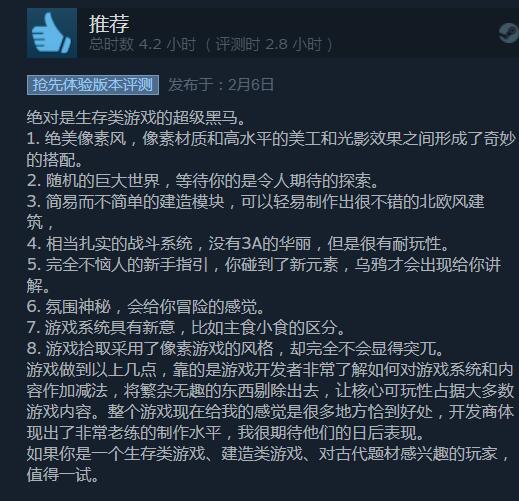Viewport: 519px width, 501px height.
Task: Click the blue thumbs-up recommendation icon
Action: (52, 33)
